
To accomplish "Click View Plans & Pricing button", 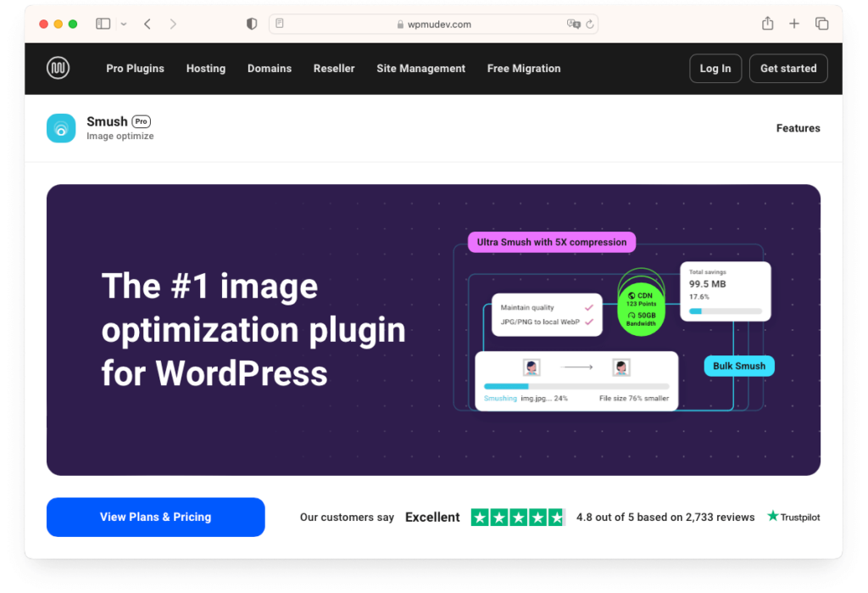I will [156, 517].
